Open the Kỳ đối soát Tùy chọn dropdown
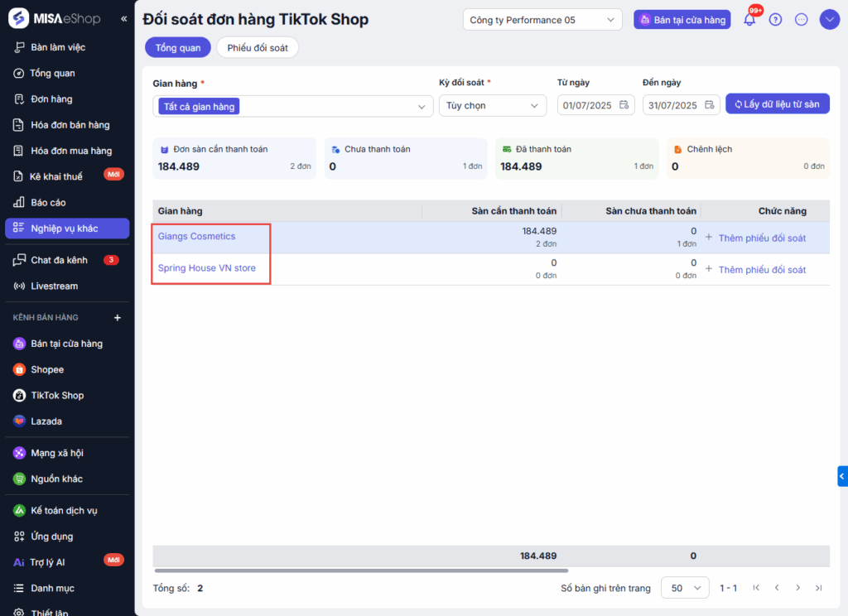 [x=493, y=105]
